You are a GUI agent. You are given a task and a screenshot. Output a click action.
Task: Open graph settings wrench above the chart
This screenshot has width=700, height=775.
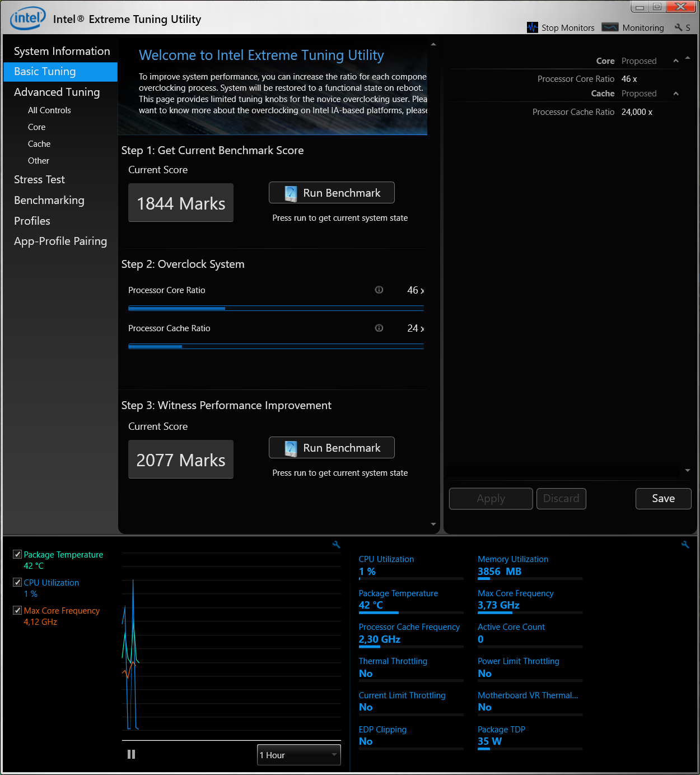click(337, 545)
